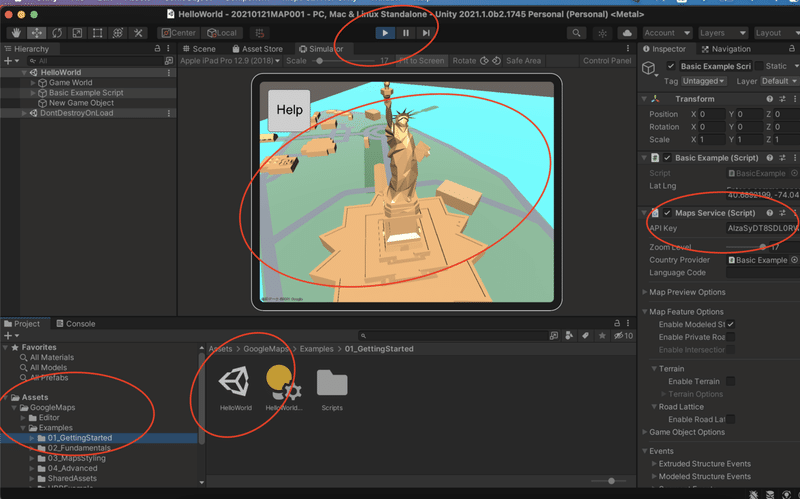Open Transform component presets
Viewport: 800px width, 499px height.
point(782,98)
